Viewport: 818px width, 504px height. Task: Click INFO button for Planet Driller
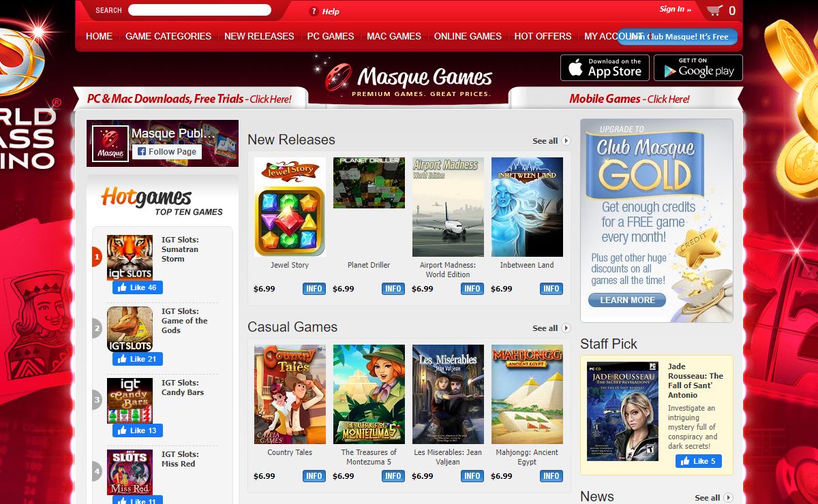393,289
